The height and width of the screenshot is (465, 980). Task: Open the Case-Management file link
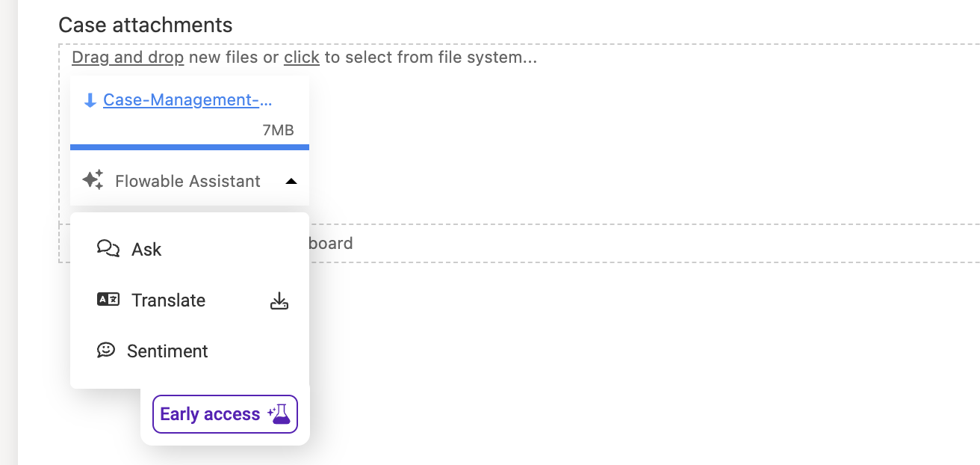187,100
